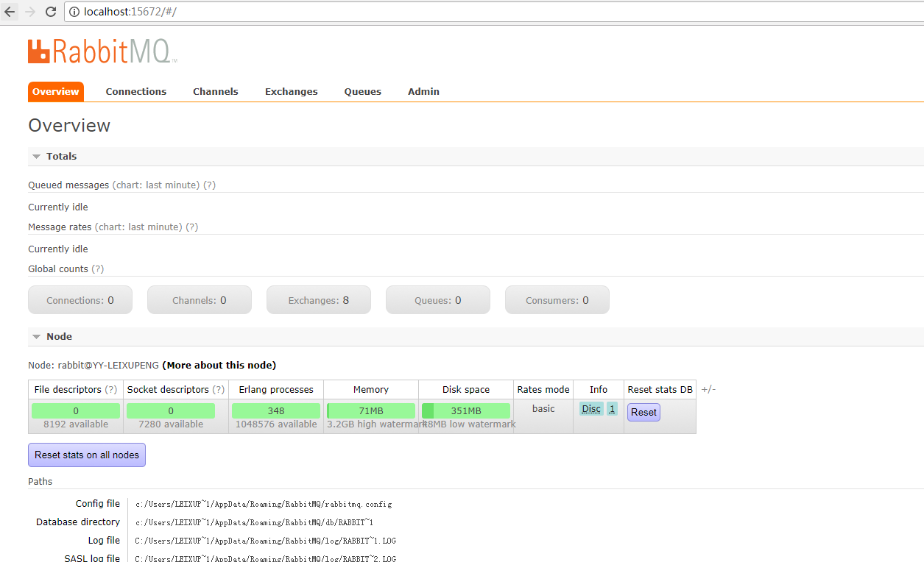Switch to the Channels tab
924x562 pixels.
216,92
